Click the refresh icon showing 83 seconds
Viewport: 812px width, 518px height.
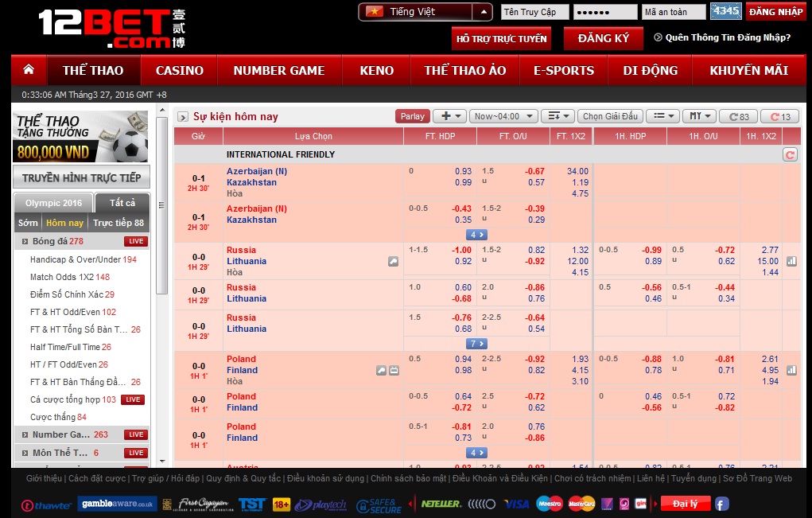738,115
